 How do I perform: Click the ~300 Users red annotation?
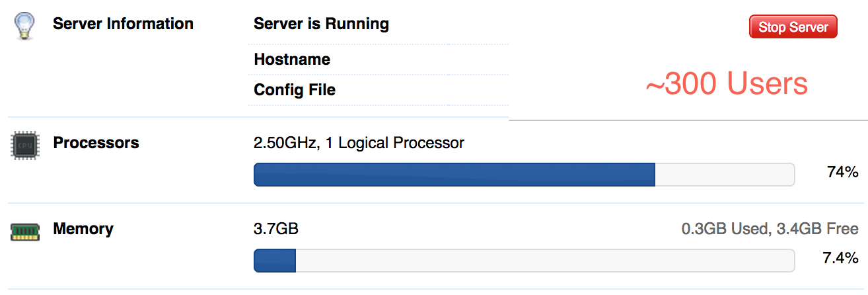click(x=727, y=85)
